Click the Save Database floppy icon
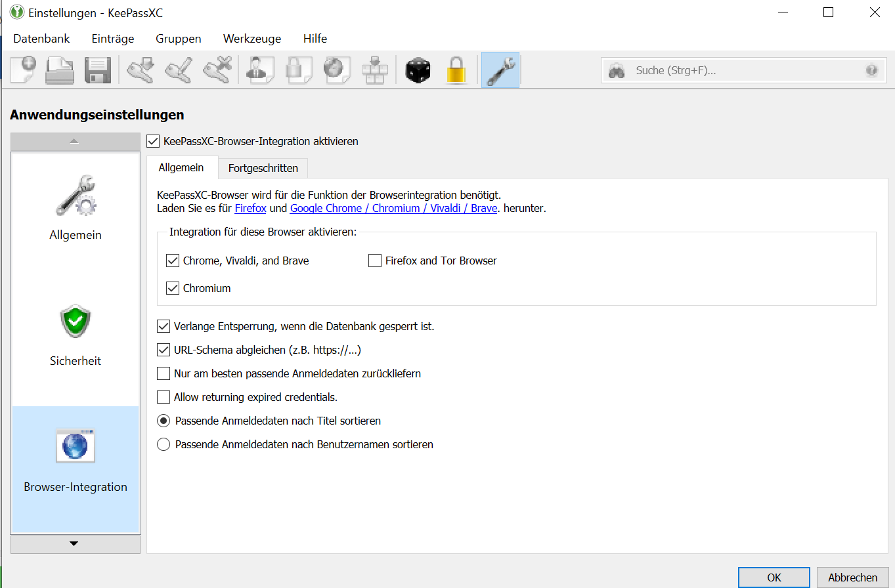Screen dimensions: 895x588 click(97, 70)
